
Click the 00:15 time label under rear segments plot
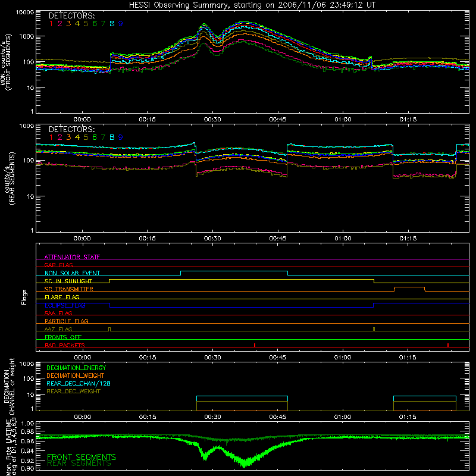coord(147,239)
